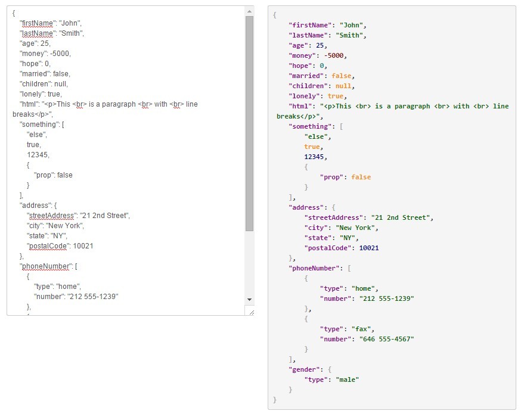Screen dimensions: 527x420
Task: Click the null value next to "children"
Action: pyautogui.click(x=343, y=86)
